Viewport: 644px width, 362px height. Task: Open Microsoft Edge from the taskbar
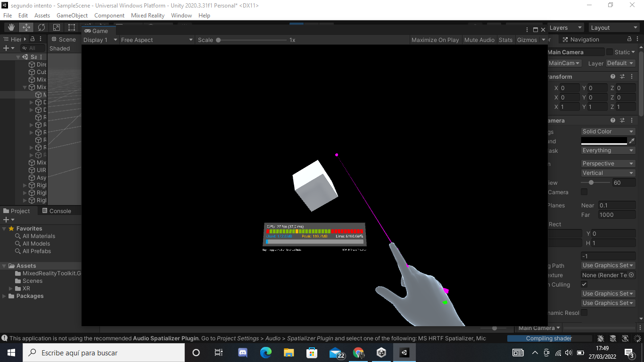pyautogui.click(x=266, y=353)
